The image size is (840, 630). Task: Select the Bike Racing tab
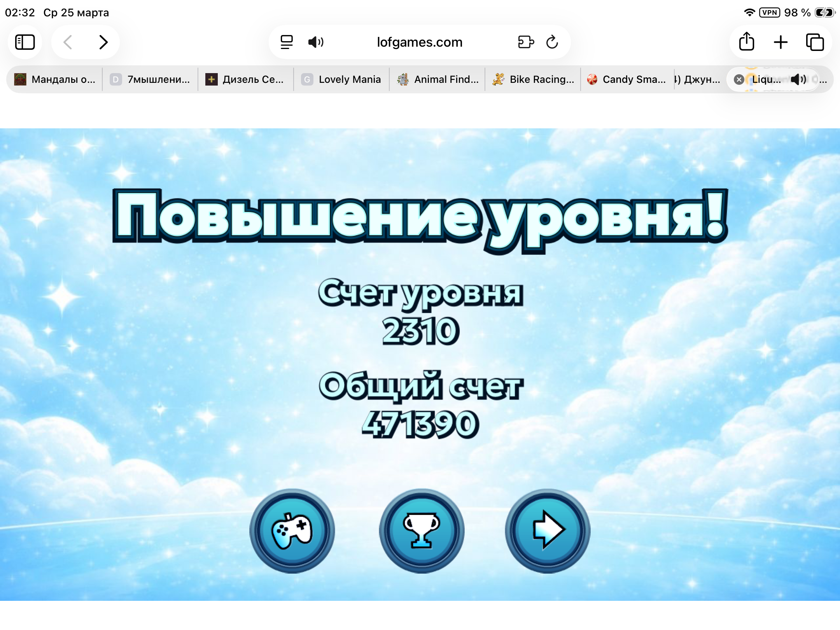(534, 79)
